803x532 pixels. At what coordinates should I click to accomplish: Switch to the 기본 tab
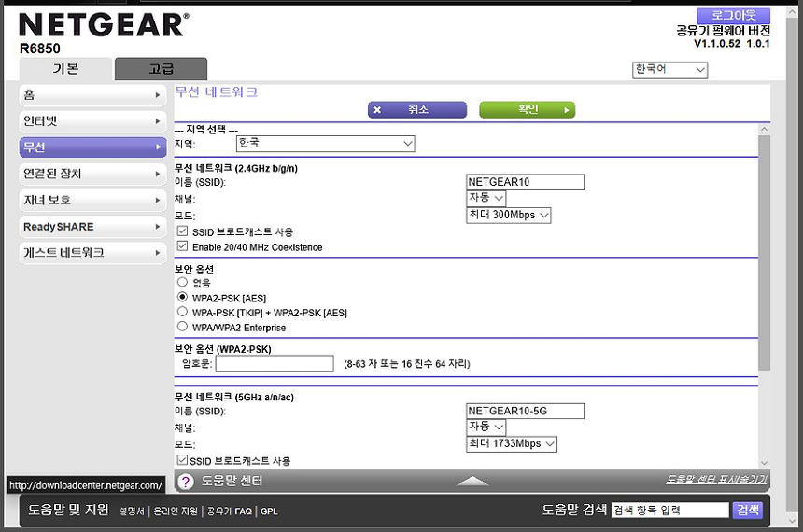pos(65,69)
